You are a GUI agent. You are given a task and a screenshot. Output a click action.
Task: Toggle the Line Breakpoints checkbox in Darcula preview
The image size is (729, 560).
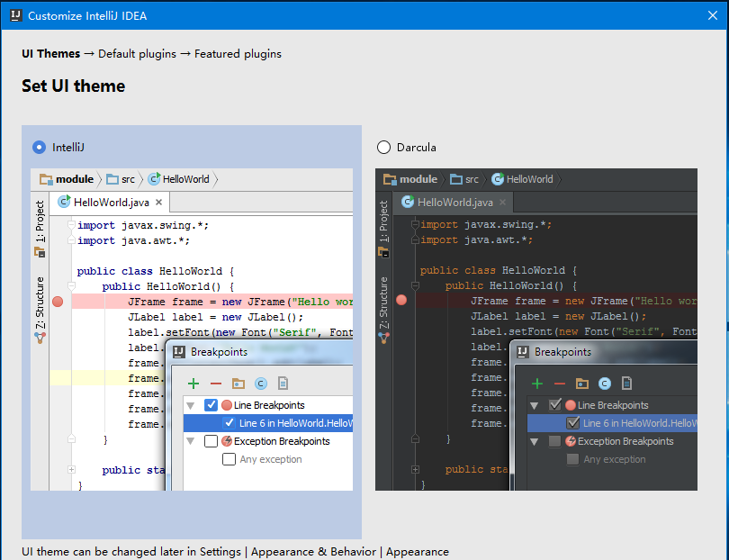click(x=554, y=405)
